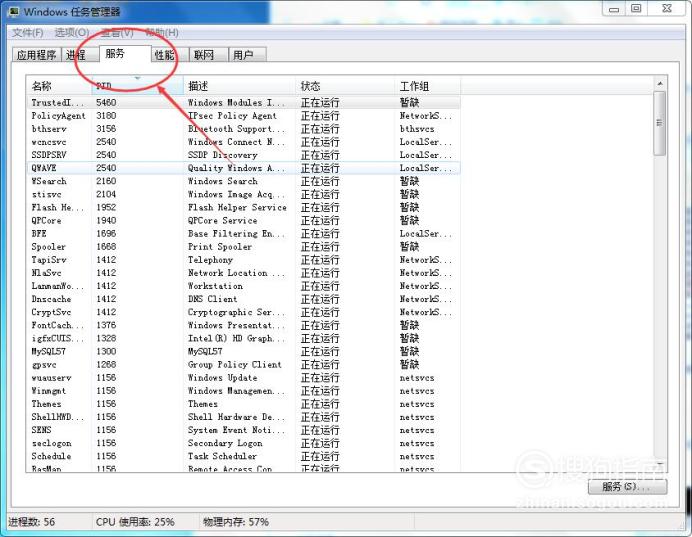Click the 物理内存: 57% status entry
692x537 pixels.
click(236, 522)
